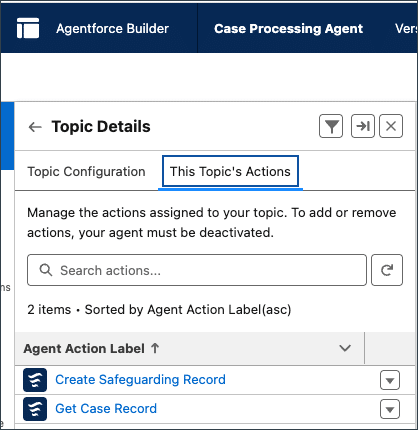Select the This Topic's Actions tab

[230, 171]
